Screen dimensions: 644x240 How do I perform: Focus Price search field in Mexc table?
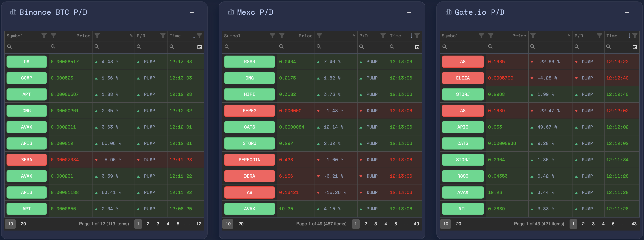pos(296,47)
